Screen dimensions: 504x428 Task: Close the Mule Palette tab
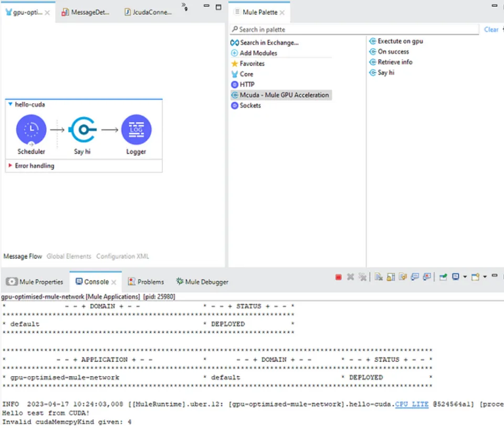point(282,13)
